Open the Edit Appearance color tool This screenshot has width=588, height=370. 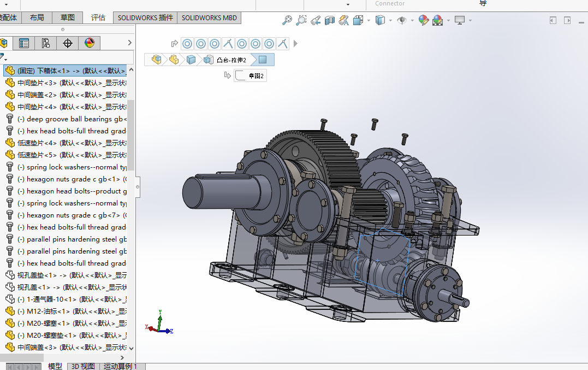[423, 20]
